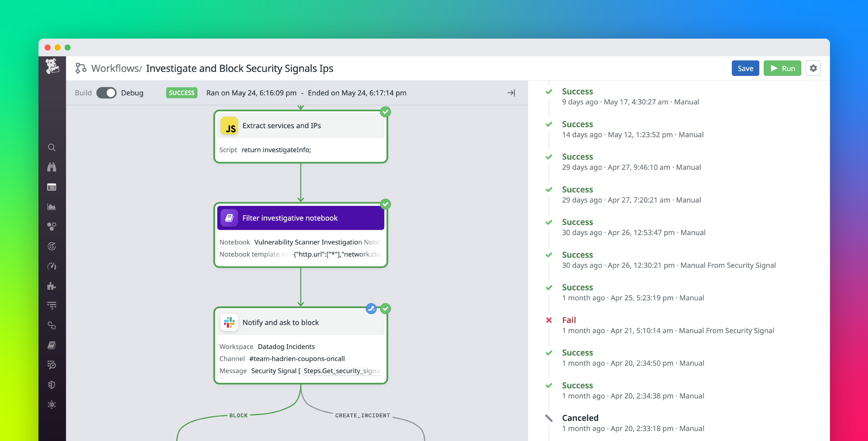This screenshot has width=868, height=441.
Task: Click the Infrastructure hexagons icon in sidebar
Action: click(x=52, y=227)
